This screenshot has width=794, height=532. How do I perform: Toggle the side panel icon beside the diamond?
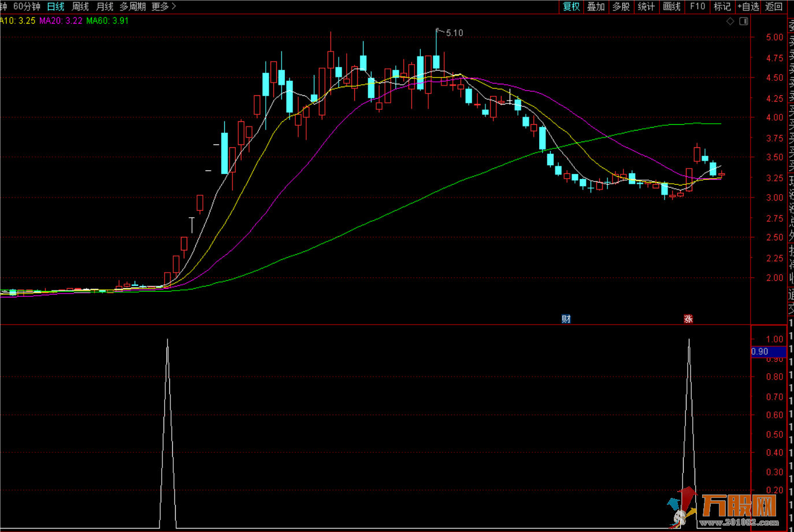tap(744, 21)
